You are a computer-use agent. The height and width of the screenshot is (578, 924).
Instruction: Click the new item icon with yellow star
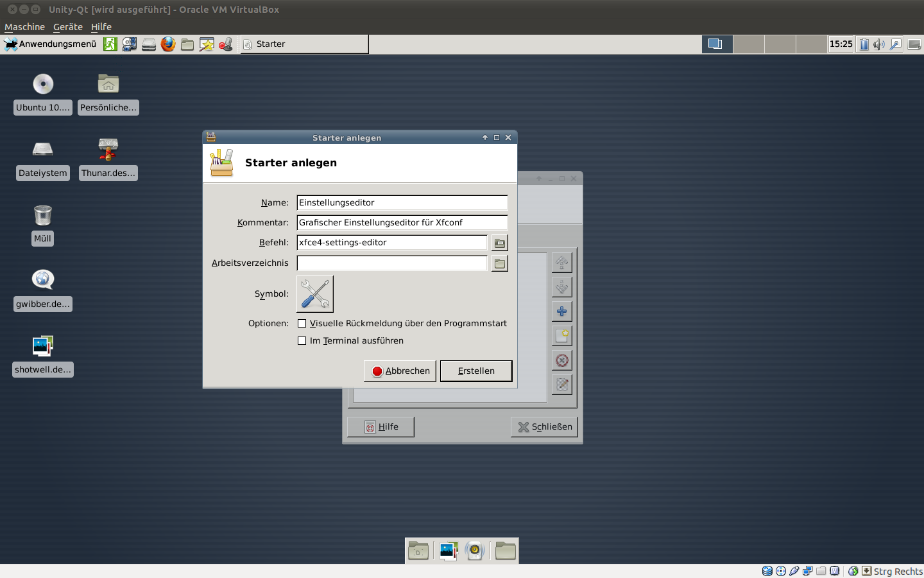(561, 336)
